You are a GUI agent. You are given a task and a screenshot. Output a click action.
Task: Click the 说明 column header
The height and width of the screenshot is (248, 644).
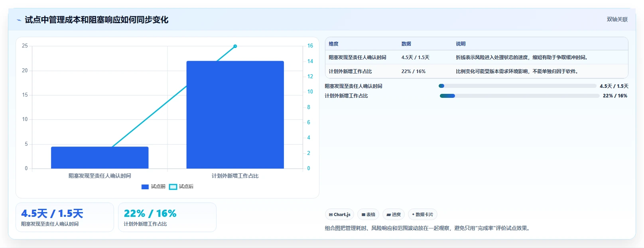461,44
